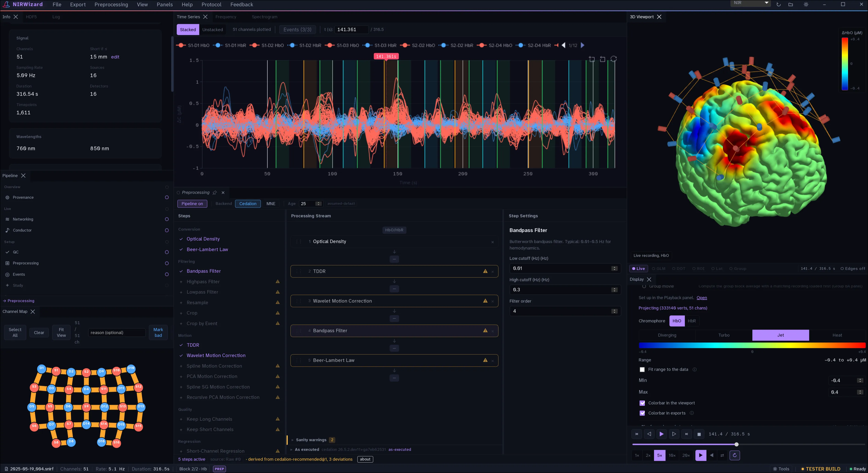The width and height of the screenshot is (868, 473).
Task: Click the Tools gear in status bar
Action: [781, 469]
